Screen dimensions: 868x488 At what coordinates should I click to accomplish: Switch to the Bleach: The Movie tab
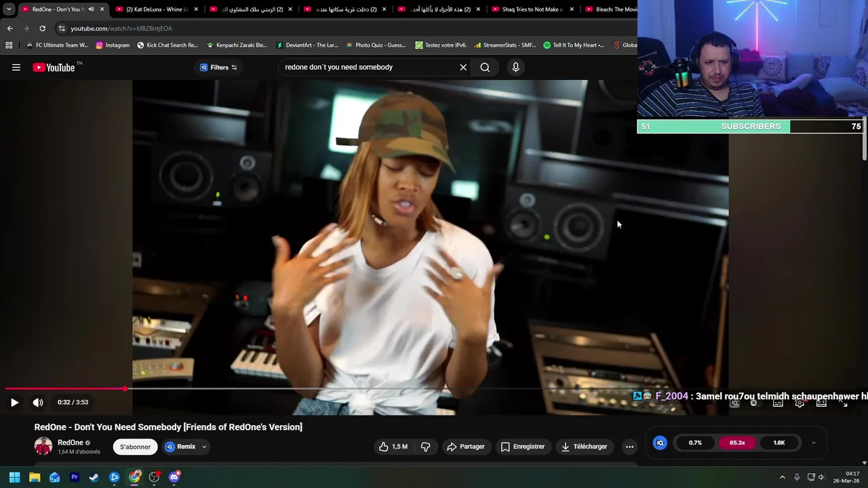(610, 9)
